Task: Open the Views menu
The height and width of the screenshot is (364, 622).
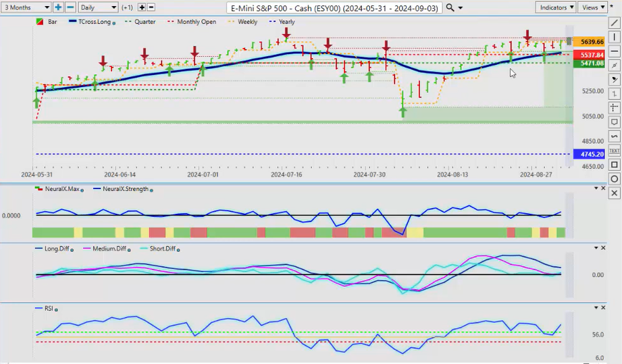Action: click(592, 7)
